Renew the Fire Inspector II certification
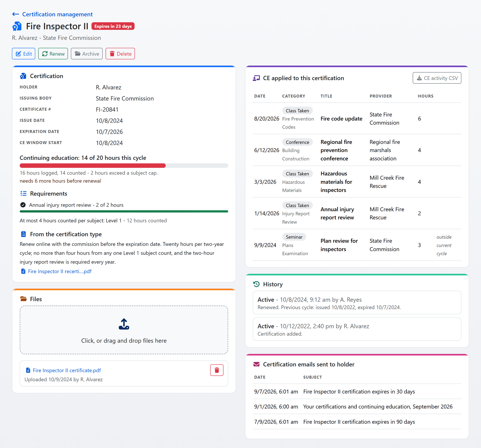 (x=53, y=54)
